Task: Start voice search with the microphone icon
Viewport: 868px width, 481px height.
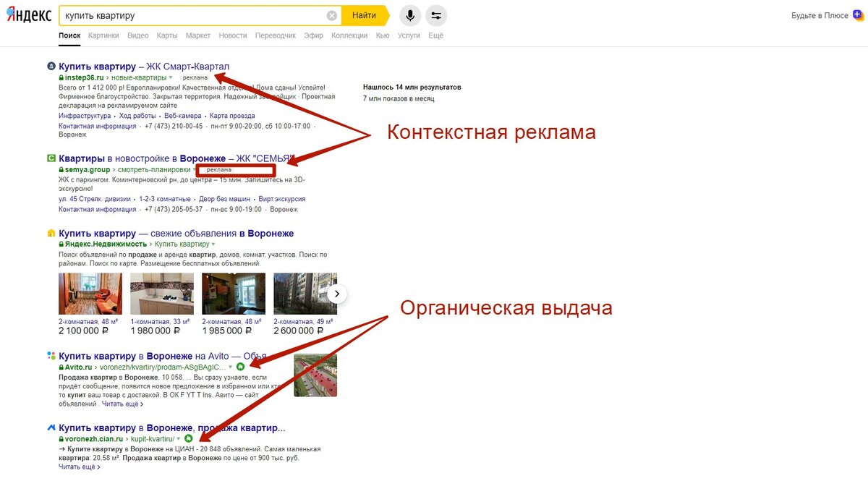Action: click(x=410, y=15)
